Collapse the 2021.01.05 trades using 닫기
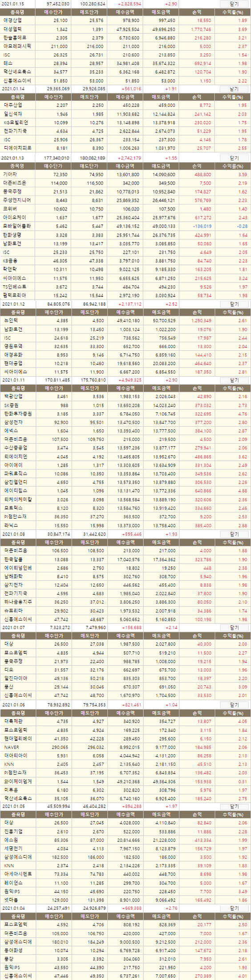This screenshot has width=251, height=980. pos(234,806)
